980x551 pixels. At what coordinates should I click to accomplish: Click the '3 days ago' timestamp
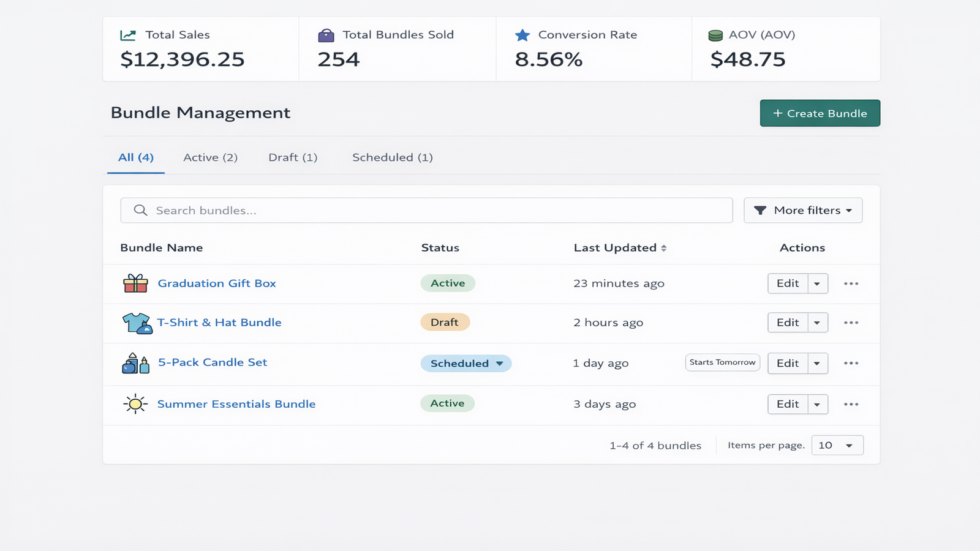point(605,404)
